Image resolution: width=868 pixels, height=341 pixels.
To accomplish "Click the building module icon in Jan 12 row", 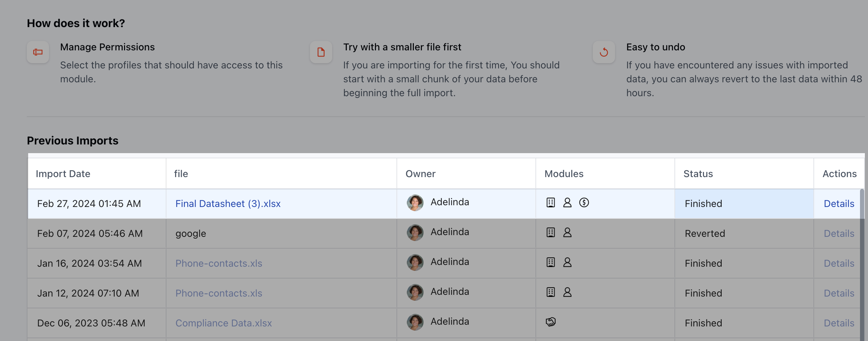I will 551,292.
